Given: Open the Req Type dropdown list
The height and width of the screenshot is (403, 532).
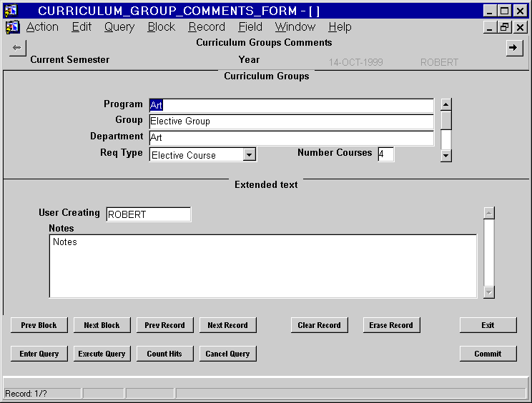Looking at the screenshot, I should pos(249,155).
